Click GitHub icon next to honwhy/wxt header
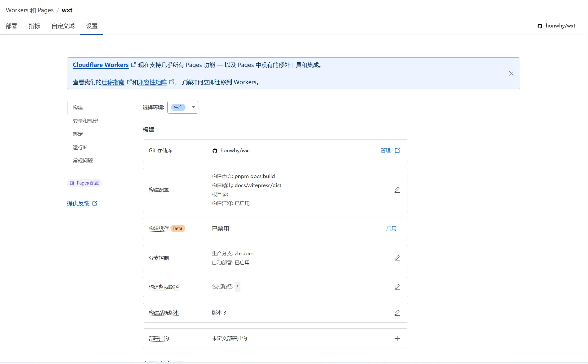The width and height of the screenshot is (588, 364). tap(540, 26)
